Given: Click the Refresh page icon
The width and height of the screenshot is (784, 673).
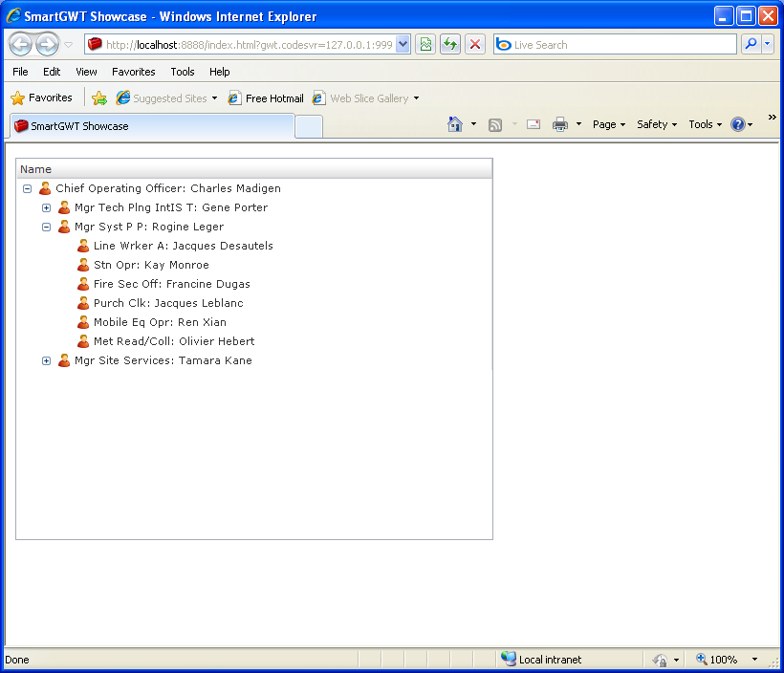Looking at the screenshot, I should click(450, 45).
